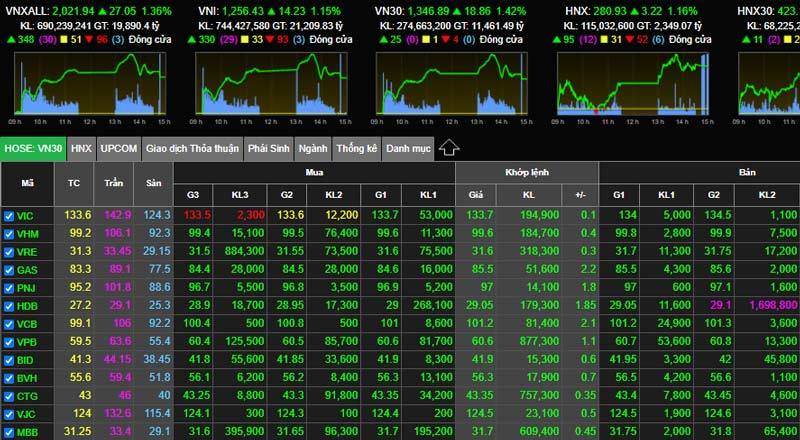Screen dimensions: 800x440
Task: Select the Phái Sinh derivatives tab
Action: [268, 148]
